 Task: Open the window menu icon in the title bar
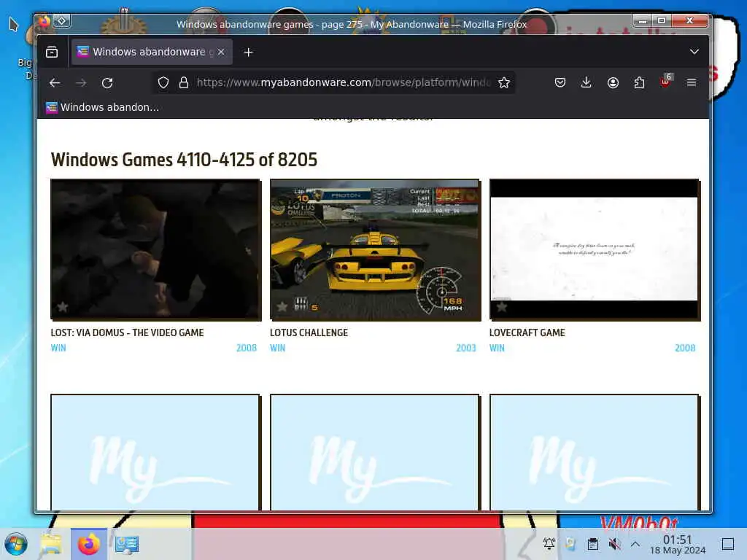[x=44, y=21]
